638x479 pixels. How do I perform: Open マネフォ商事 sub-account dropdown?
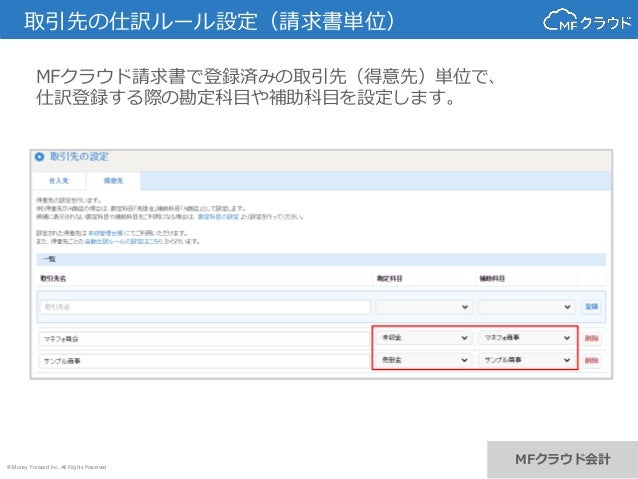pos(526,338)
